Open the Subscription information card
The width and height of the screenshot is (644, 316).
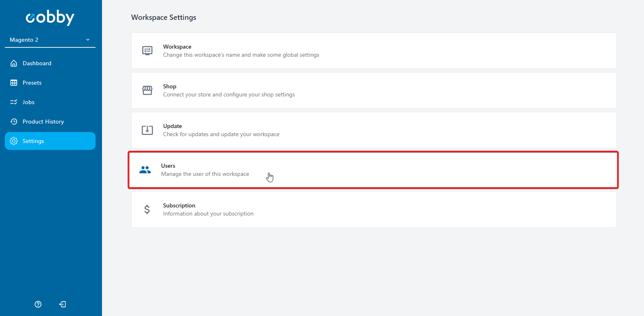point(374,209)
